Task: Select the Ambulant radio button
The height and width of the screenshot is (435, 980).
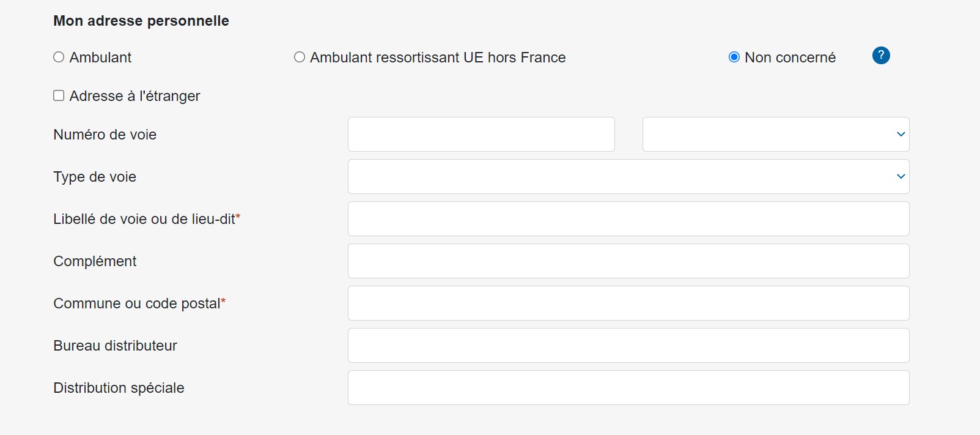Action: (x=59, y=57)
